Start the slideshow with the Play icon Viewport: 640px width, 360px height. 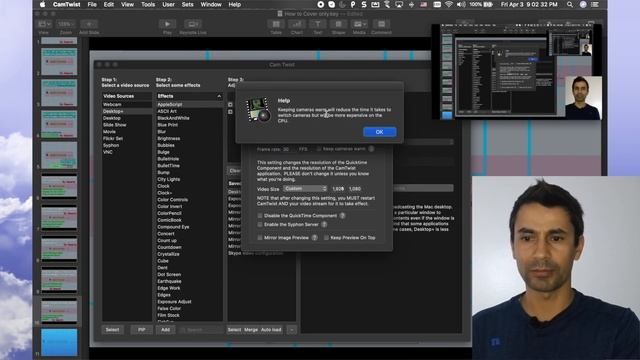point(167,24)
